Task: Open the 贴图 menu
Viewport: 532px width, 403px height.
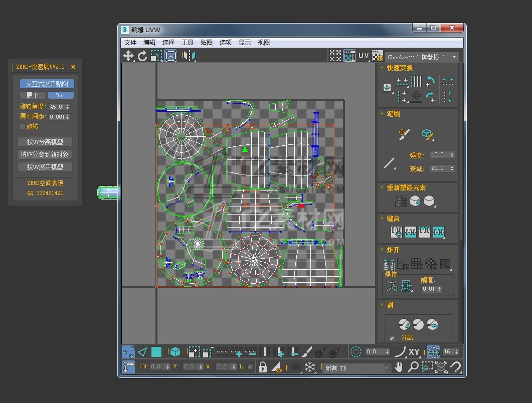Action: coord(206,43)
